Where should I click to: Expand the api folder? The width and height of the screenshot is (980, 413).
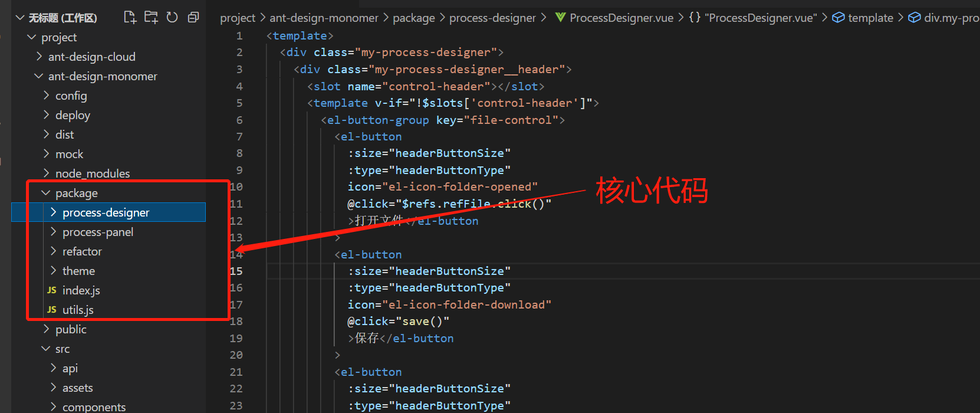click(53, 368)
